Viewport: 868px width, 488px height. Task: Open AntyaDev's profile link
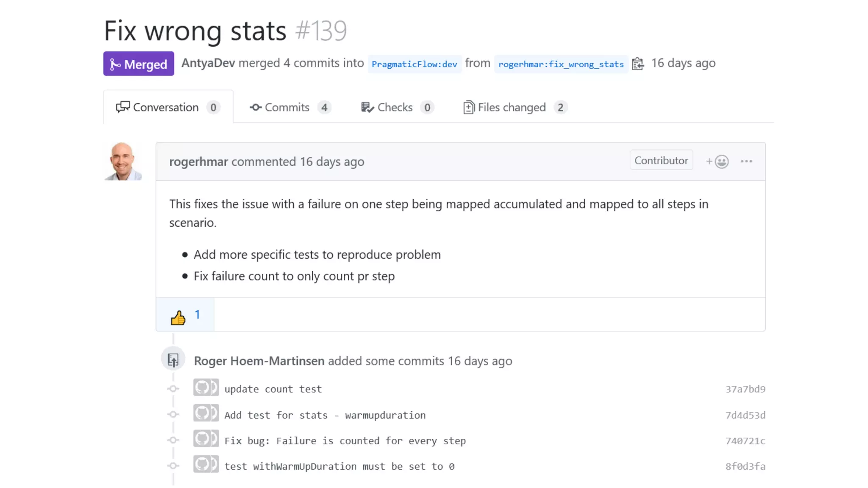208,63
